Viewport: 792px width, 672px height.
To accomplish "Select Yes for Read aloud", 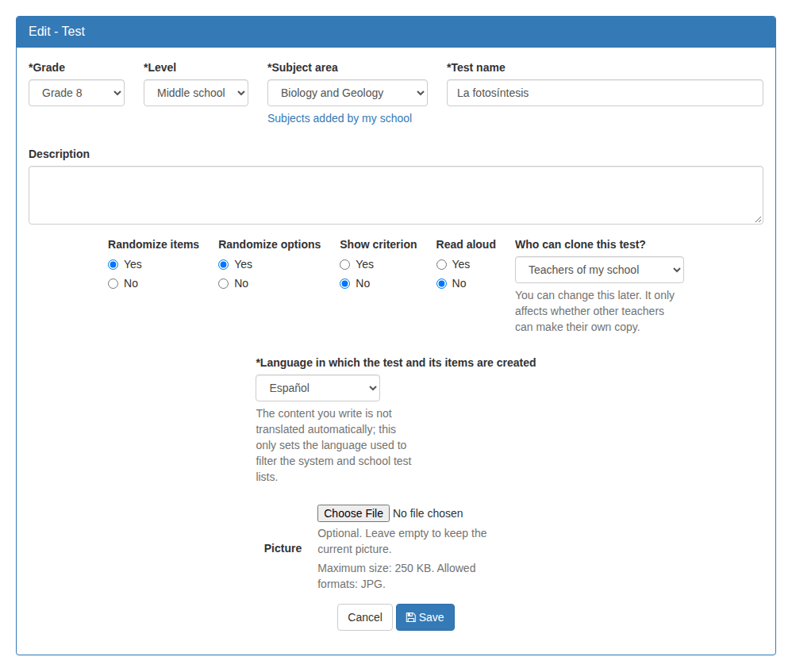I will 441,264.
